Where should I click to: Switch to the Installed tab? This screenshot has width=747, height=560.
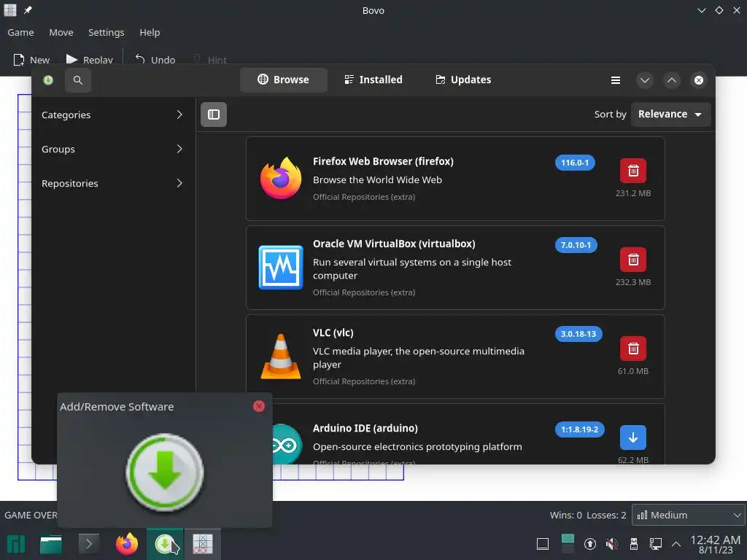[x=373, y=79]
